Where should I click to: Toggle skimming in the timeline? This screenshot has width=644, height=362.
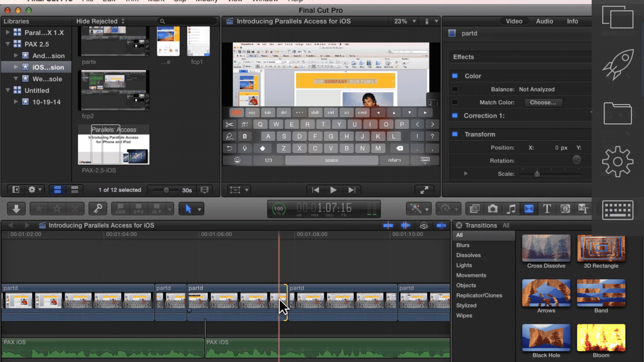tap(388, 225)
